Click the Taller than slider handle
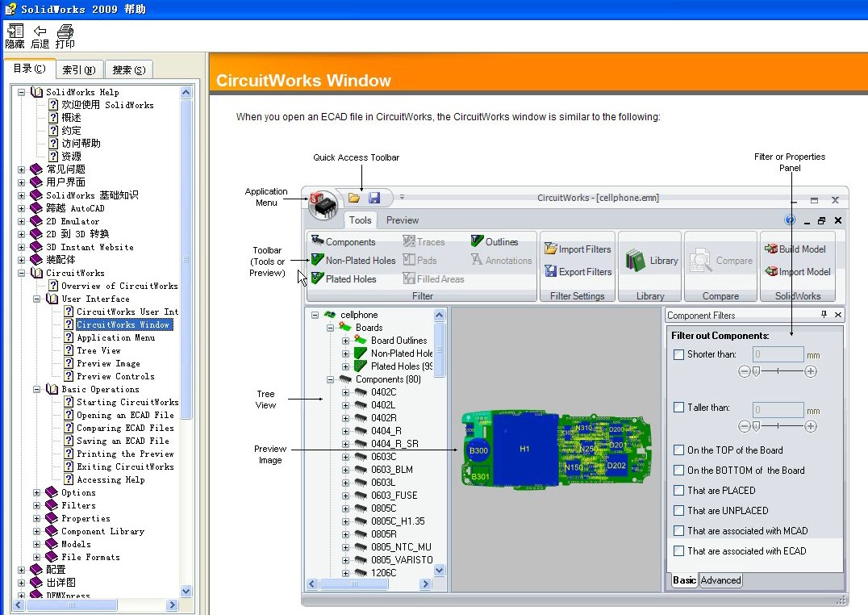This screenshot has width=868, height=615. pos(756,426)
